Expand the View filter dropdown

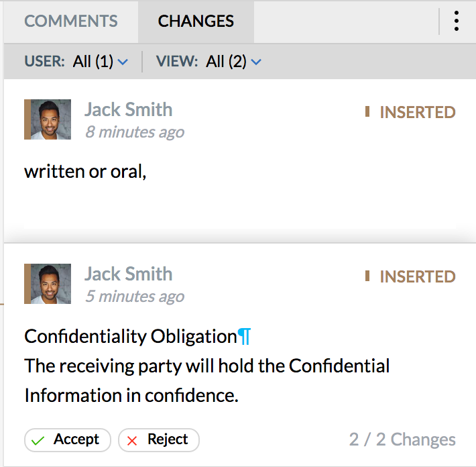coord(209,61)
